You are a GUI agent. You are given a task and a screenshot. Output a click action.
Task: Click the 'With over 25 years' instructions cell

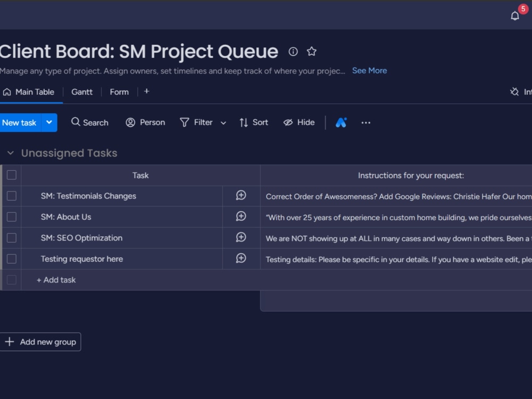396,218
